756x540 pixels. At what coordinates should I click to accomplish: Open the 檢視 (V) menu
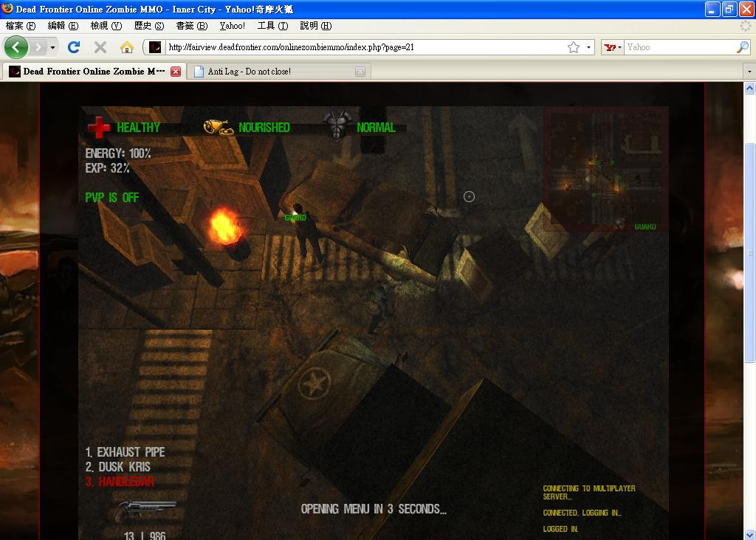[x=106, y=26]
